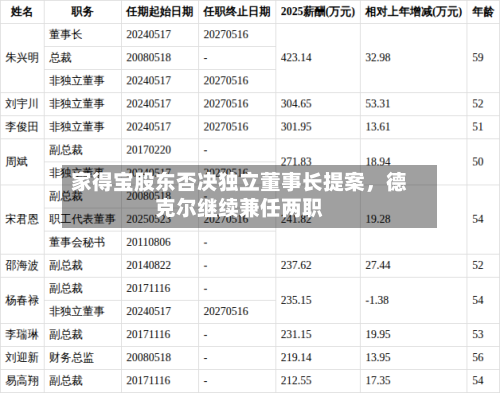Click the salary value 231.15

coord(296,334)
